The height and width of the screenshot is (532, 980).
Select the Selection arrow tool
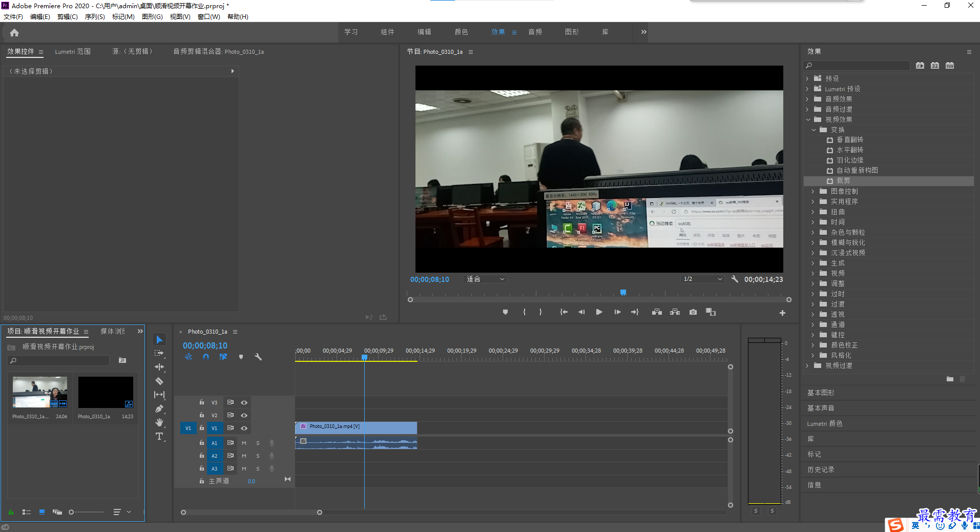(159, 340)
